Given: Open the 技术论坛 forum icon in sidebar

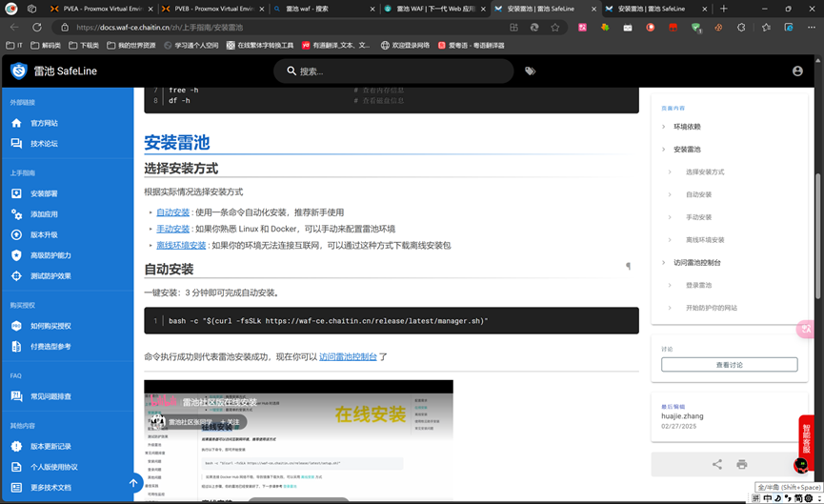Looking at the screenshot, I should pyautogui.click(x=16, y=144).
